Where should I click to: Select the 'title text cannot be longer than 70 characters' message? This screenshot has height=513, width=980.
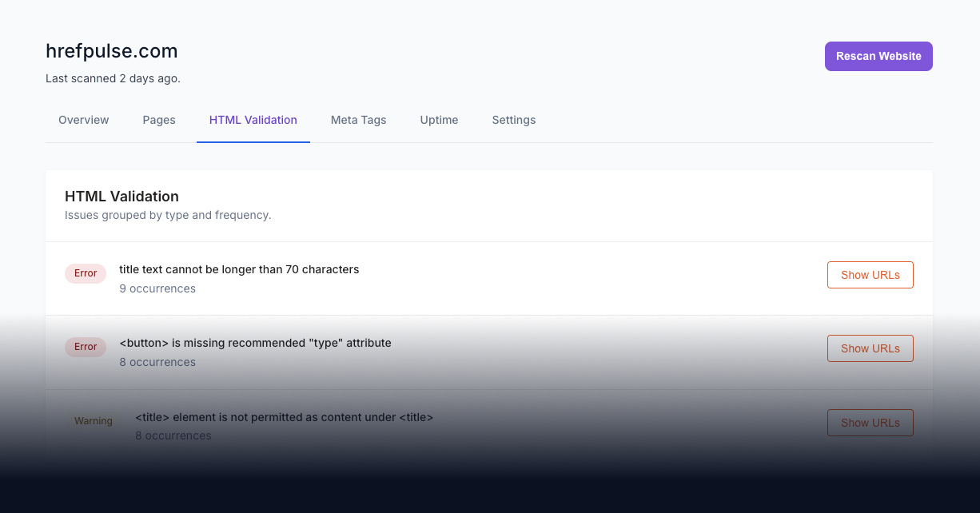click(239, 269)
